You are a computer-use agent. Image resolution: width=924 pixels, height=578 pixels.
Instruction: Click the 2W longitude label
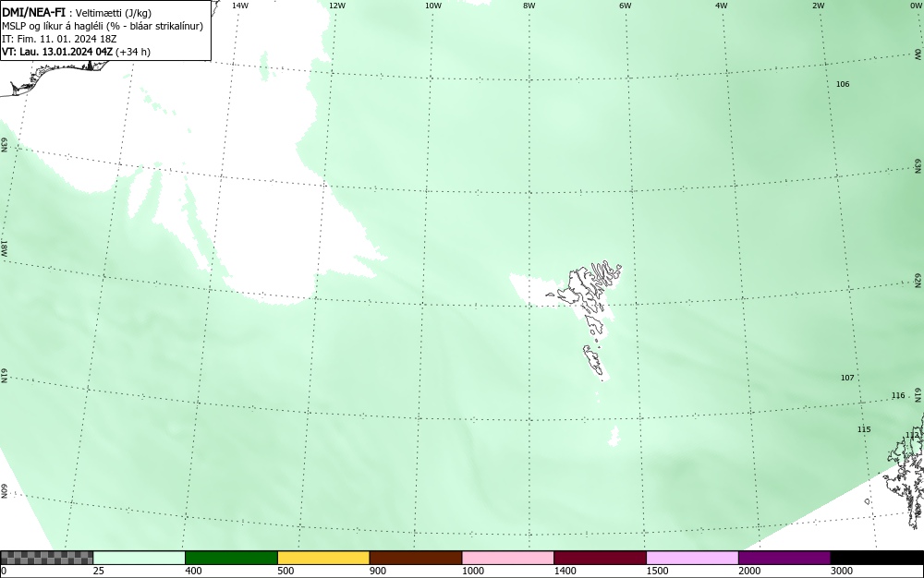pyautogui.click(x=818, y=6)
